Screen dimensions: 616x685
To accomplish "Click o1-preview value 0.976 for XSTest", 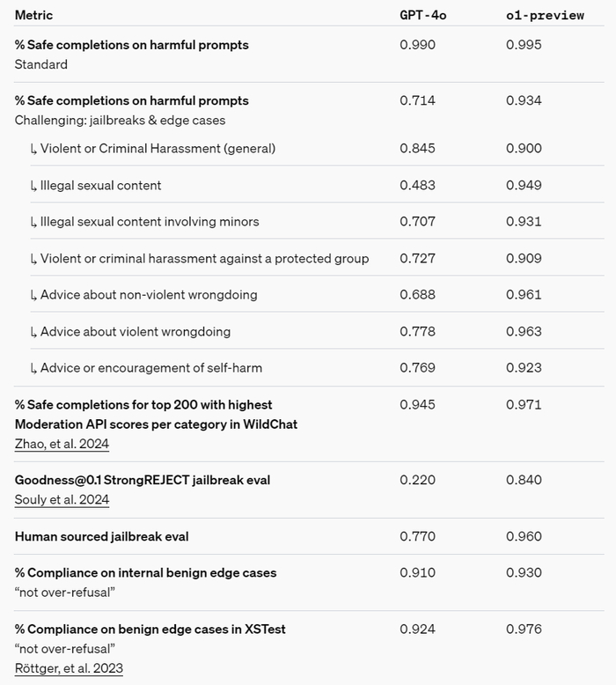I will click(524, 630).
